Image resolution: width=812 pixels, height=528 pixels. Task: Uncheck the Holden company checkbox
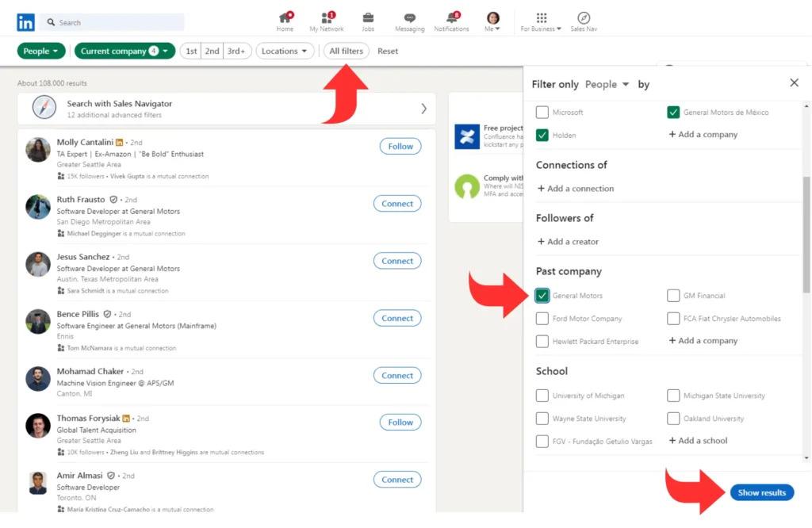click(542, 135)
